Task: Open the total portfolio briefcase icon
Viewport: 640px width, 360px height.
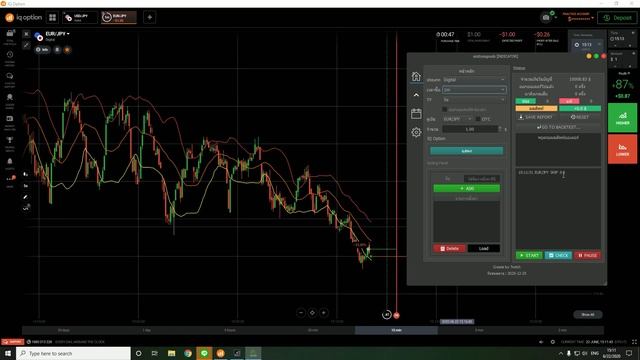Action: [x=10, y=33]
